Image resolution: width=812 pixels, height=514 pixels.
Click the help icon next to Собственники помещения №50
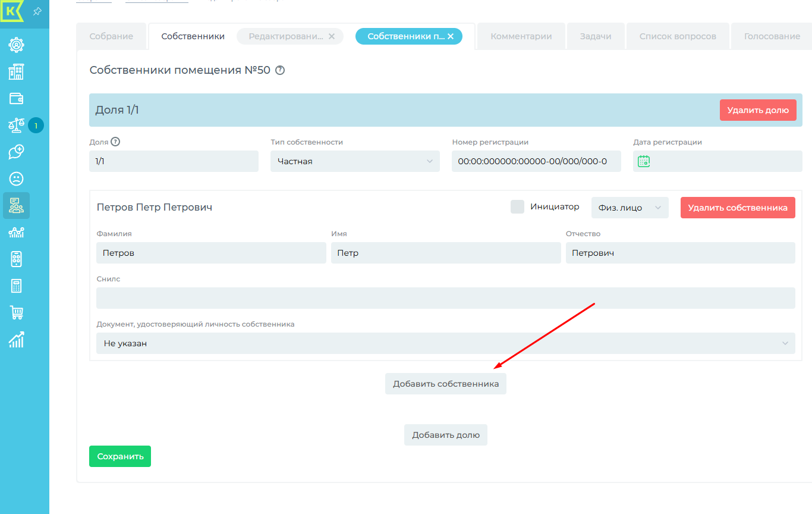pos(280,70)
